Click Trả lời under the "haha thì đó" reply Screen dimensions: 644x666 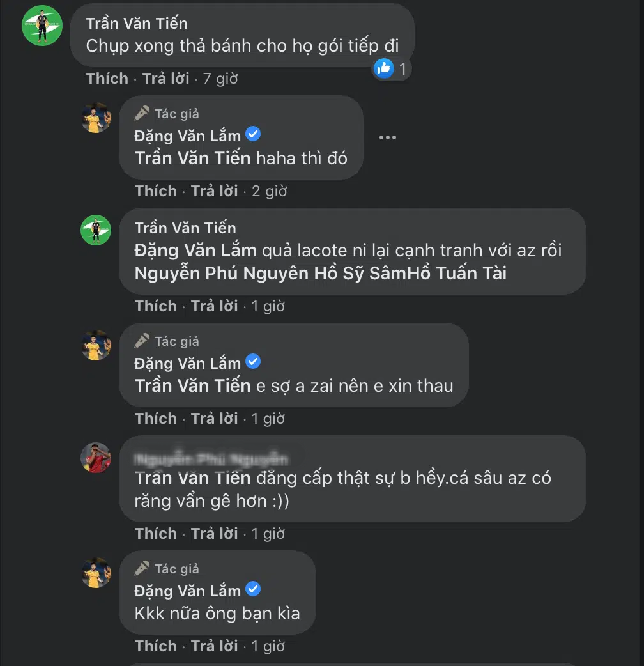click(215, 191)
